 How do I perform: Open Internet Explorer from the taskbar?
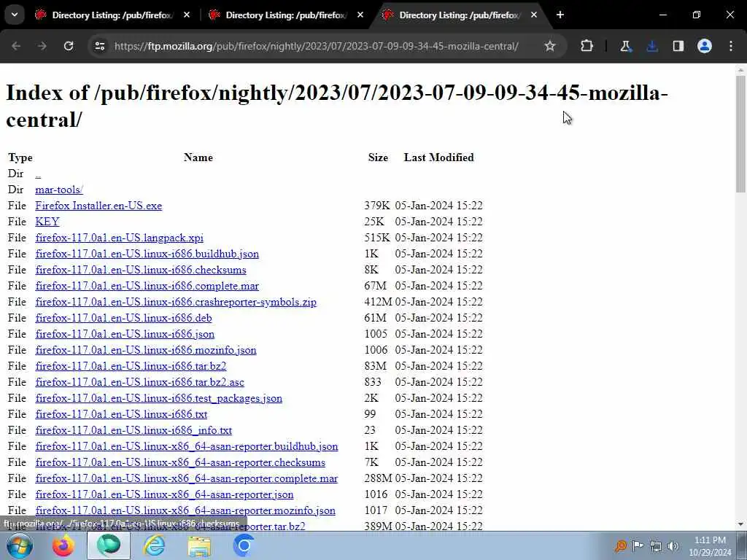[155, 545]
